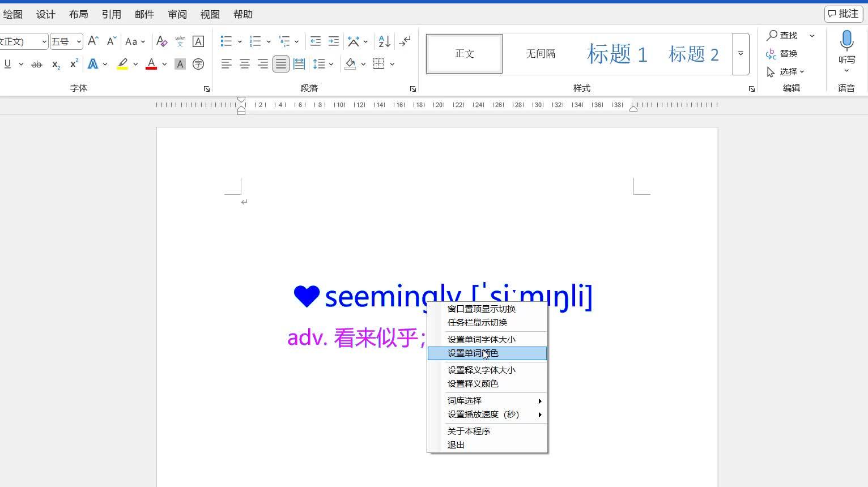Apply a multilevel list
Image resolution: width=868 pixels, height=487 pixels.
pos(284,41)
